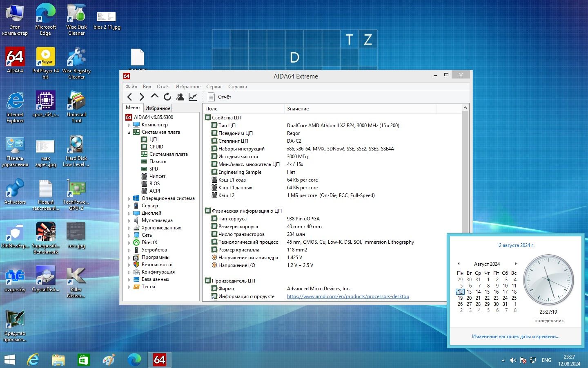This screenshot has width=588, height=368.
Task: Select the SPD memory tree item
Action: (154, 169)
